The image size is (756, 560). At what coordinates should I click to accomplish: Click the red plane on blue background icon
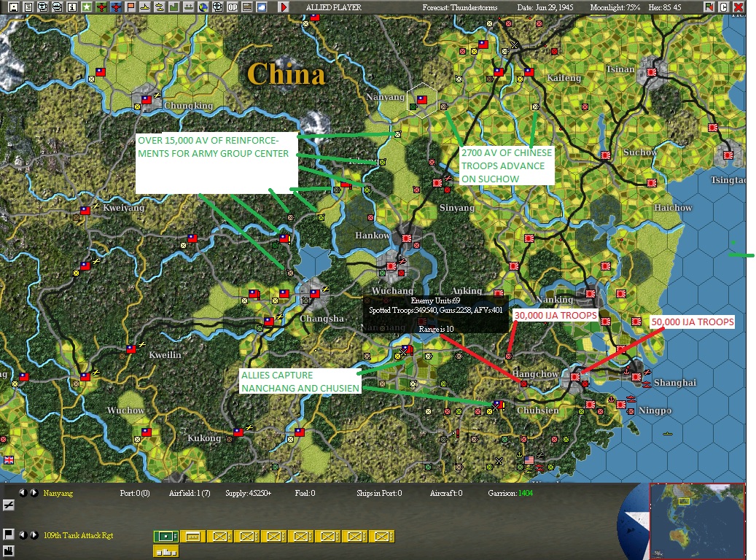[x=116, y=7]
